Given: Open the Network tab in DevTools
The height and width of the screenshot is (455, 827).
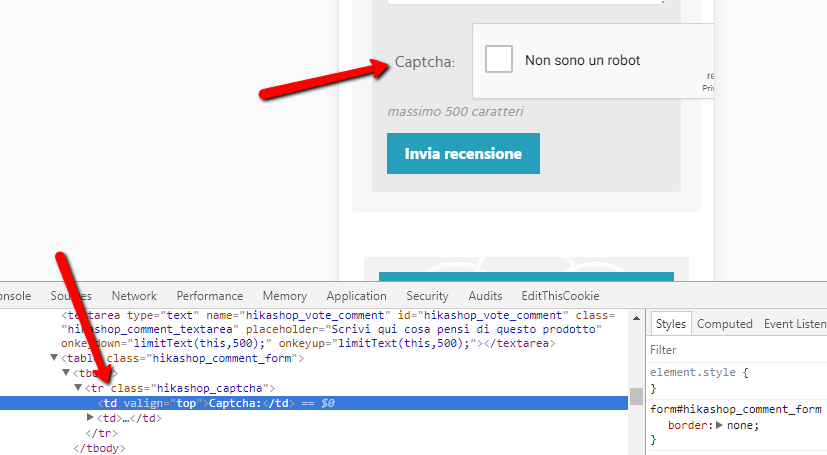Looking at the screenshot, I should click(134, 296).
